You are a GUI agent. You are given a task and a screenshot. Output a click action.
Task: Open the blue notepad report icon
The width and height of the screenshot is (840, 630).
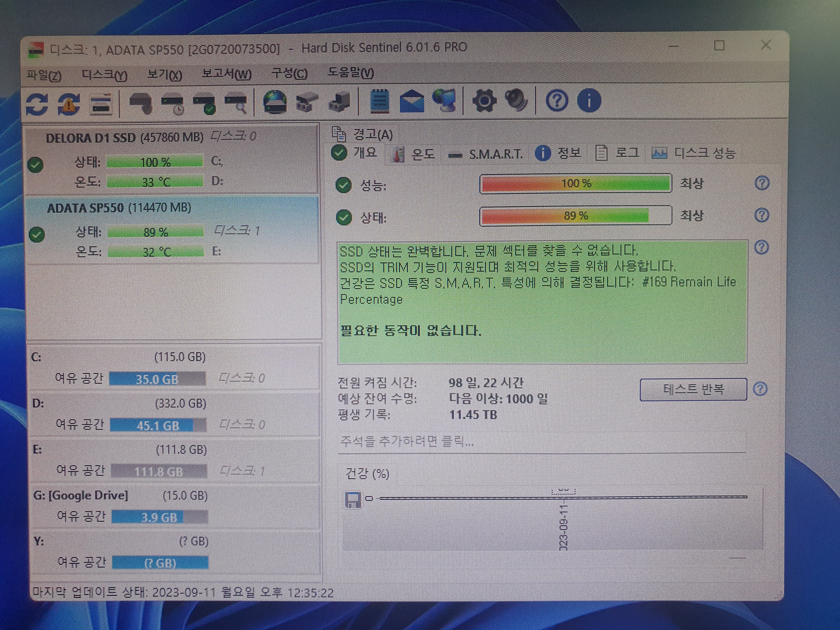[379, 101]
